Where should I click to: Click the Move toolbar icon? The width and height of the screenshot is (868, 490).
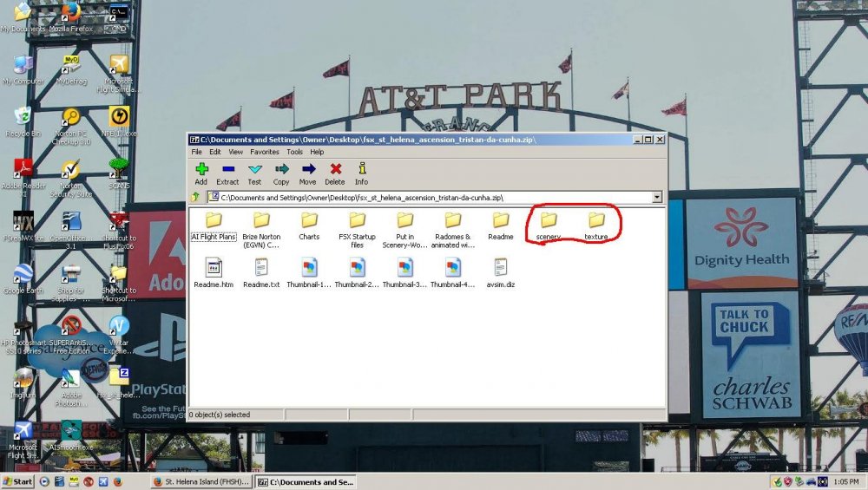pyautogui.click(x=308, y=173)
